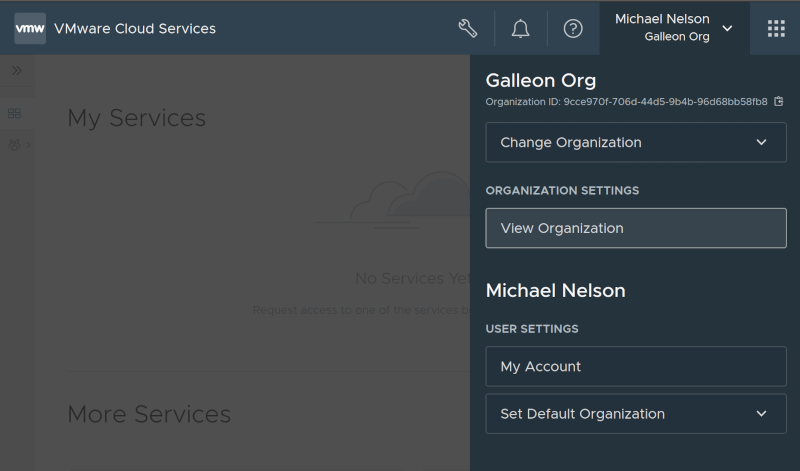Select the Services dashboard sidebar icon
Screen dimensions: 800x471
coord(14,114)
